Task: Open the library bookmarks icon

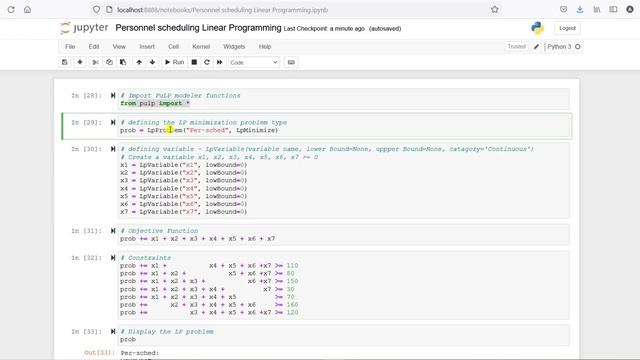Action: pyautogui.click(x=597, y=9)
